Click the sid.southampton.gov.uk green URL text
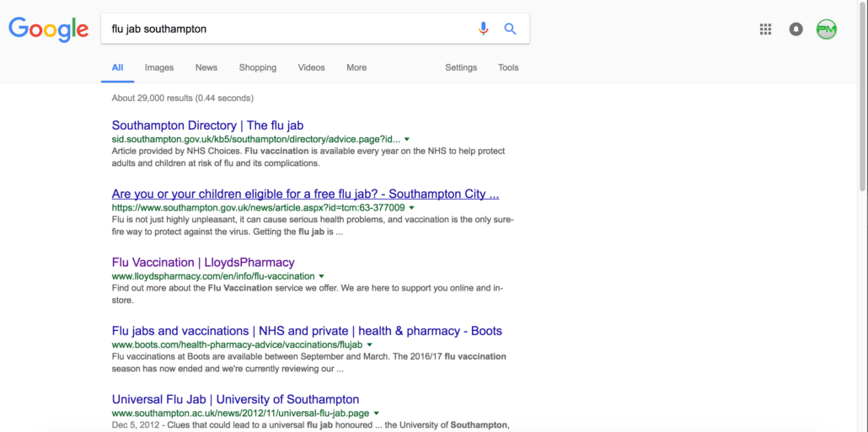Screen dimensions: 868x432 [255, 140]
